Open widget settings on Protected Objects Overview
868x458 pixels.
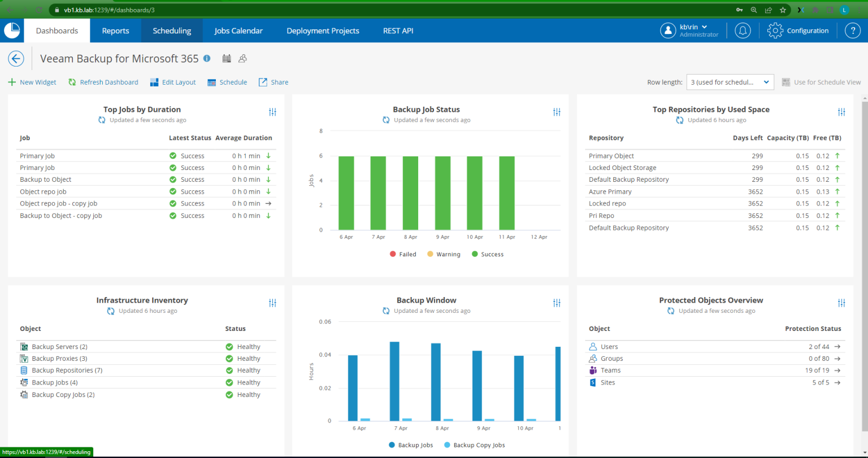pyautogui.click(x=841, y=303)
